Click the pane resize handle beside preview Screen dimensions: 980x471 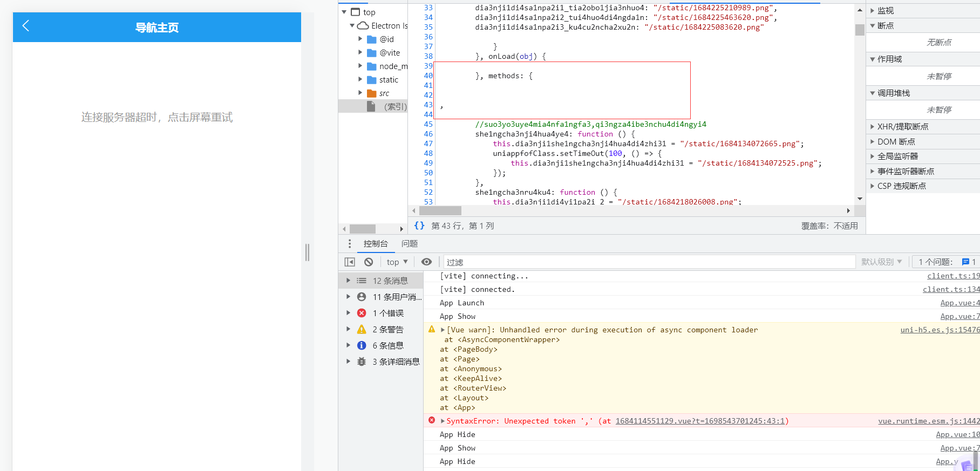[x=307, y=252]
